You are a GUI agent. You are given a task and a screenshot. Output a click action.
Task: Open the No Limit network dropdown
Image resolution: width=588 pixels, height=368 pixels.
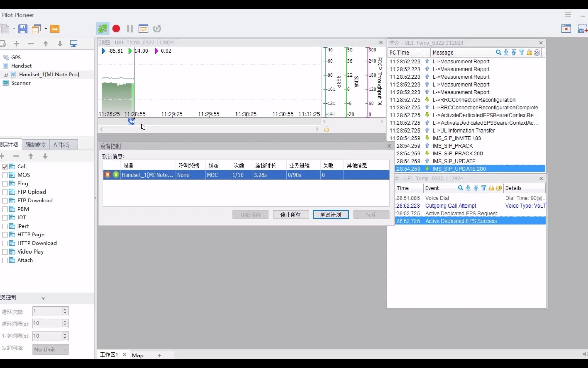(x=50, y=349)
